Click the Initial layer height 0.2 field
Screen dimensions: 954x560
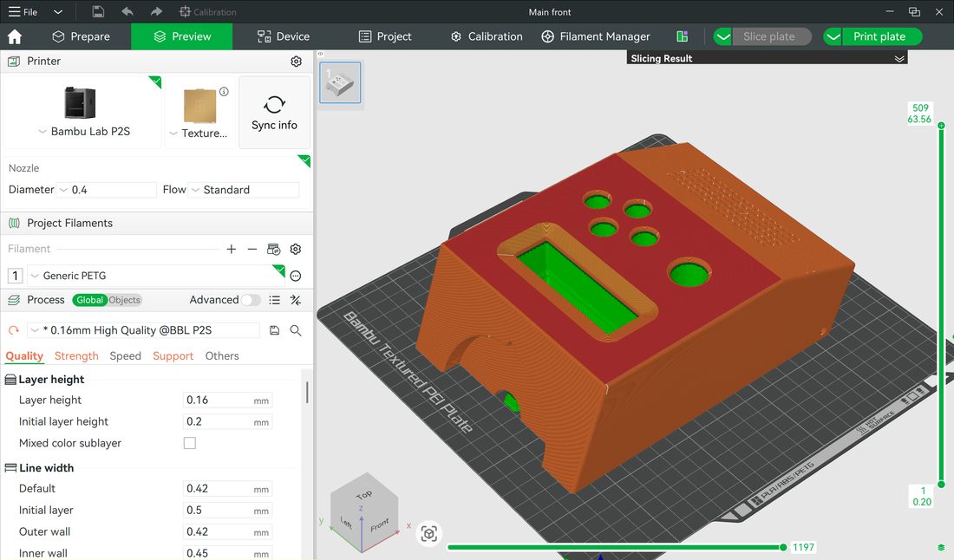click(x=227, y=421)
